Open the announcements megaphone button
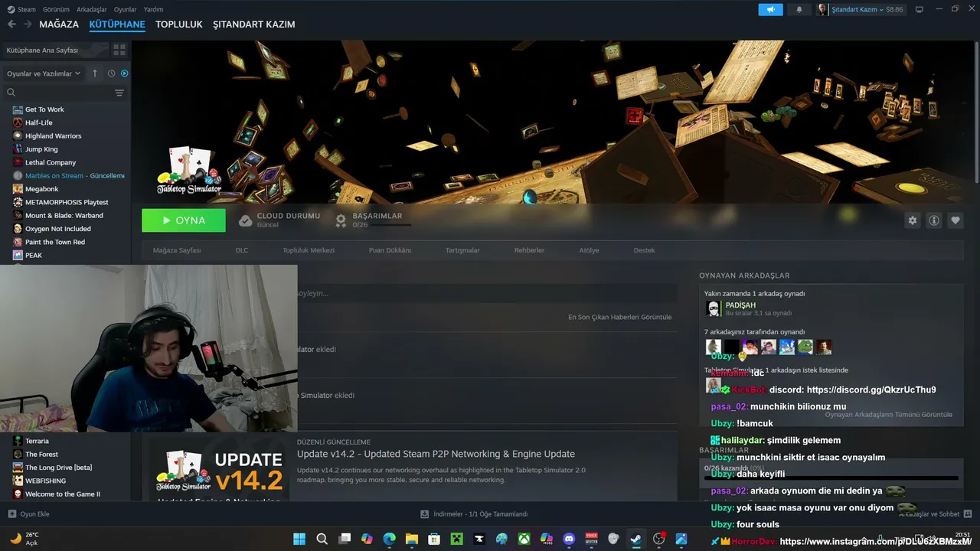The height and width of the screenshot is (551, 980). click(770, 9)
